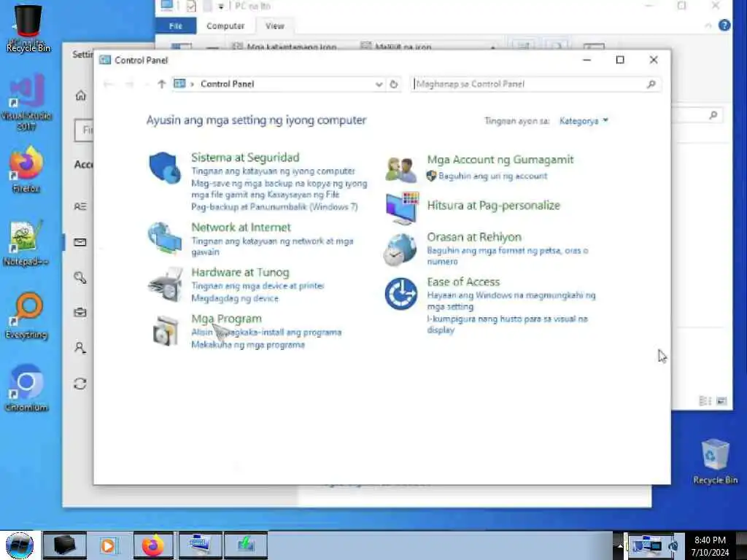Screen dimensions: 747x560
Task: Click the Start button on the taskbar
Action: pos(20,545)
